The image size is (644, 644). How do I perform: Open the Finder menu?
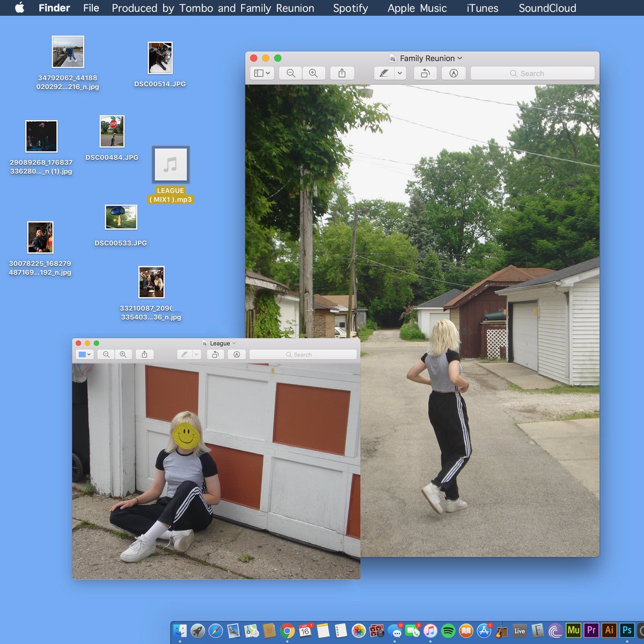54,8
